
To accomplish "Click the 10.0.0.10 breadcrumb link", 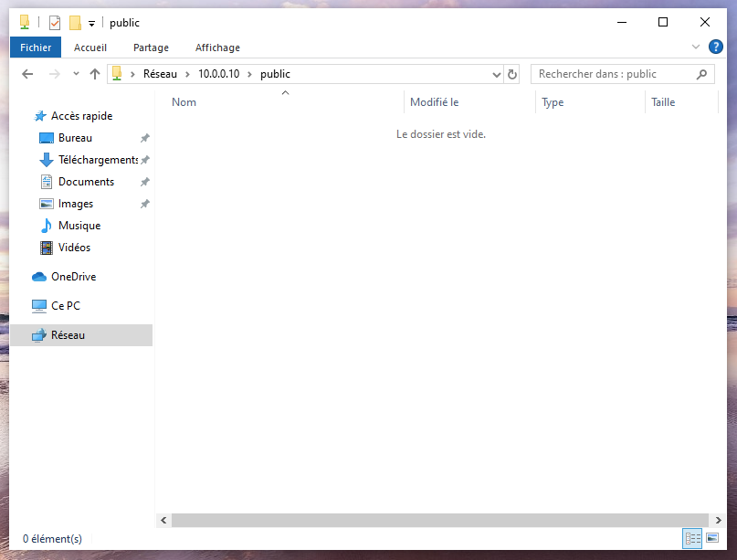I will coord(218,74).
